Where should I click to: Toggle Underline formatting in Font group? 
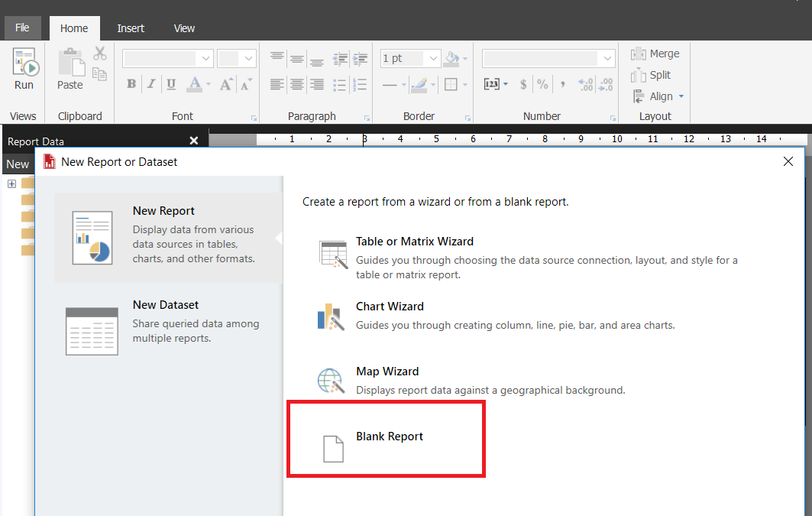(x=171, y=84)
